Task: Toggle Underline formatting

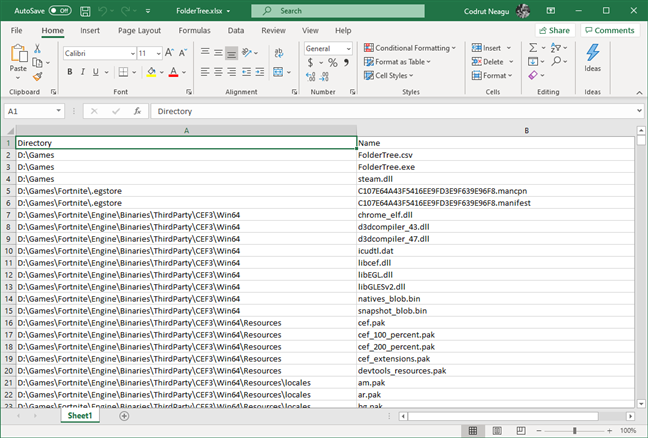Action: (x=95, y=72)
